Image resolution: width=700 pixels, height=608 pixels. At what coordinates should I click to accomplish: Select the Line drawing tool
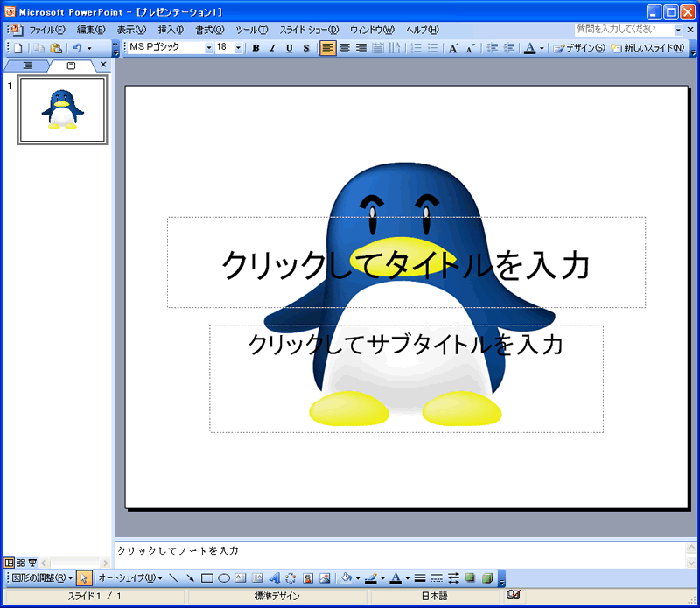click(173, 578)
